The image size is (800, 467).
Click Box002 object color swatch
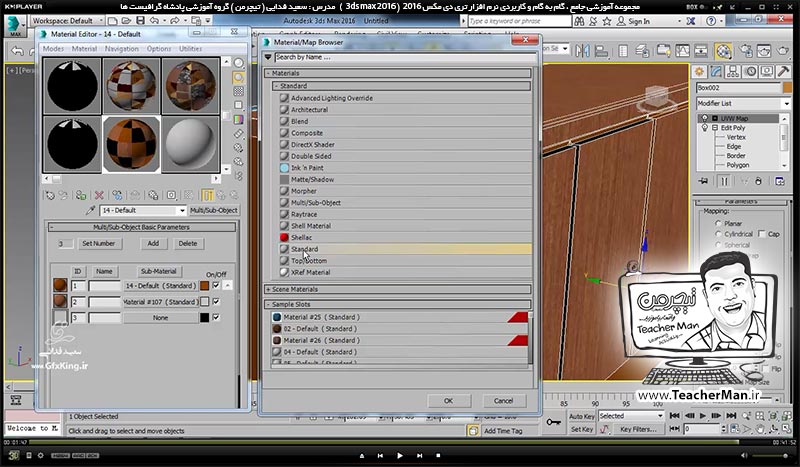[787, 88]
